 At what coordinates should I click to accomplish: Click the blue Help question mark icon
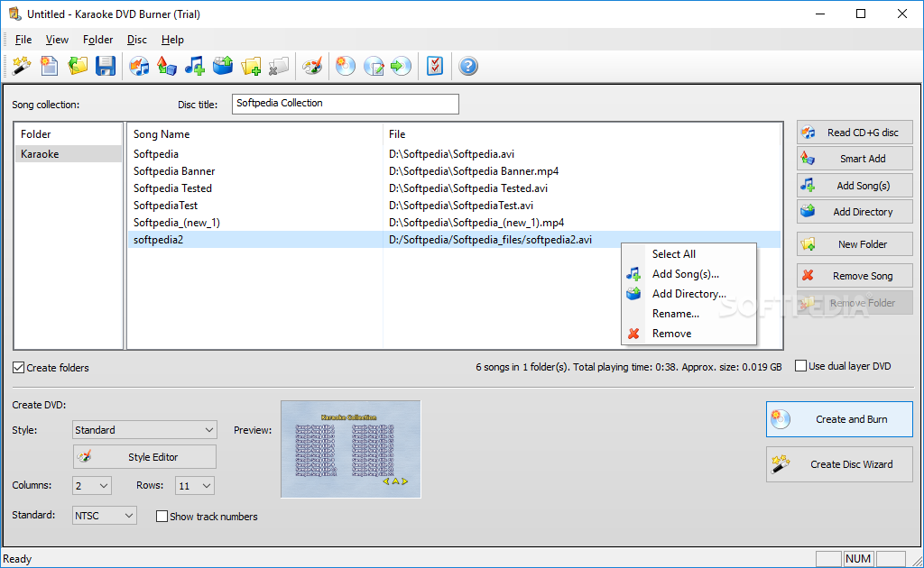[468, 66]
